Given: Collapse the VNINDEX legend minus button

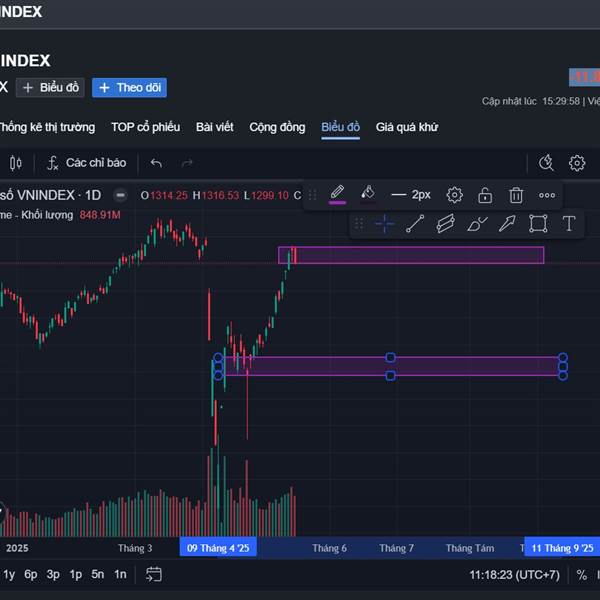Looking at the screenshot, I should 120,195.
